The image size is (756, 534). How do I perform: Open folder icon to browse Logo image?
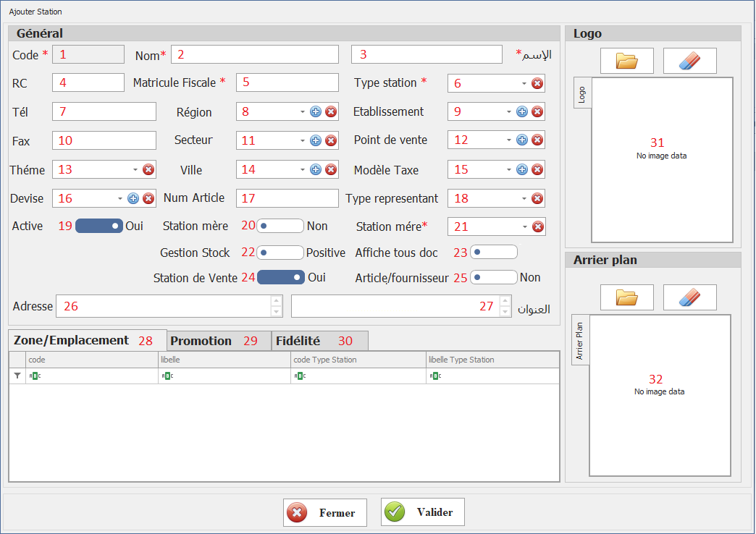626,62
